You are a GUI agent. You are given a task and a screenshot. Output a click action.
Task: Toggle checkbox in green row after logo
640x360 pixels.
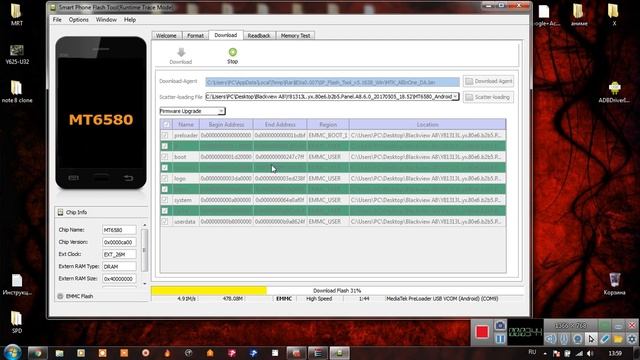coord(165,189)
